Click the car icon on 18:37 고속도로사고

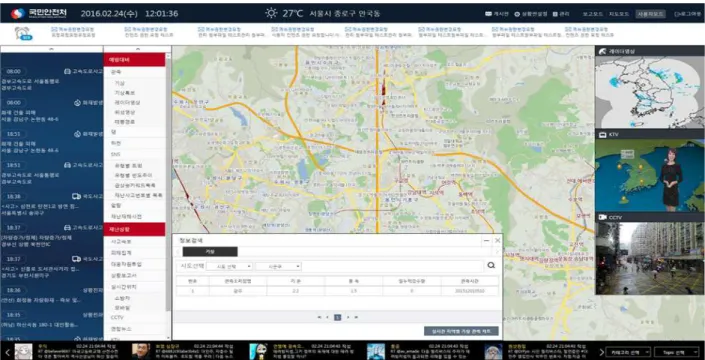click(67, 227)
